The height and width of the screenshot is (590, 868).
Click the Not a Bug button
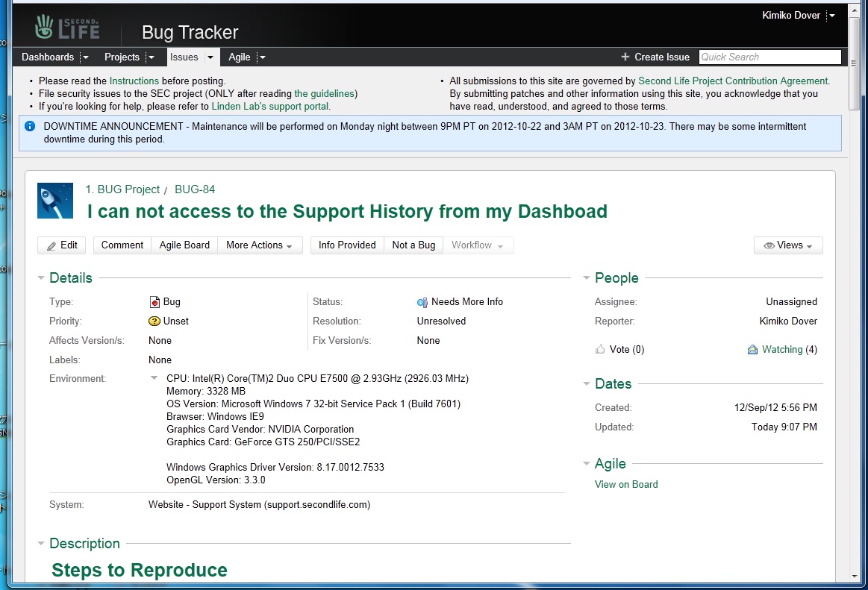(413, 245)
